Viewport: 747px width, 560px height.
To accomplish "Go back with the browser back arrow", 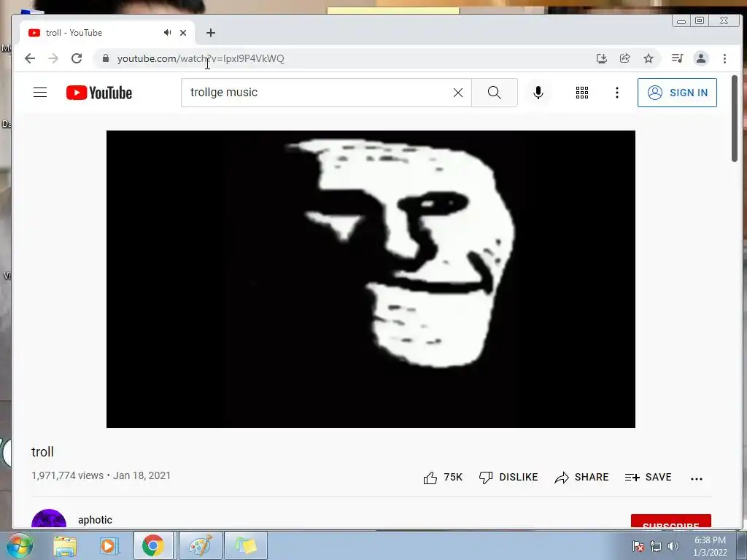I will [x=30, y=58].
